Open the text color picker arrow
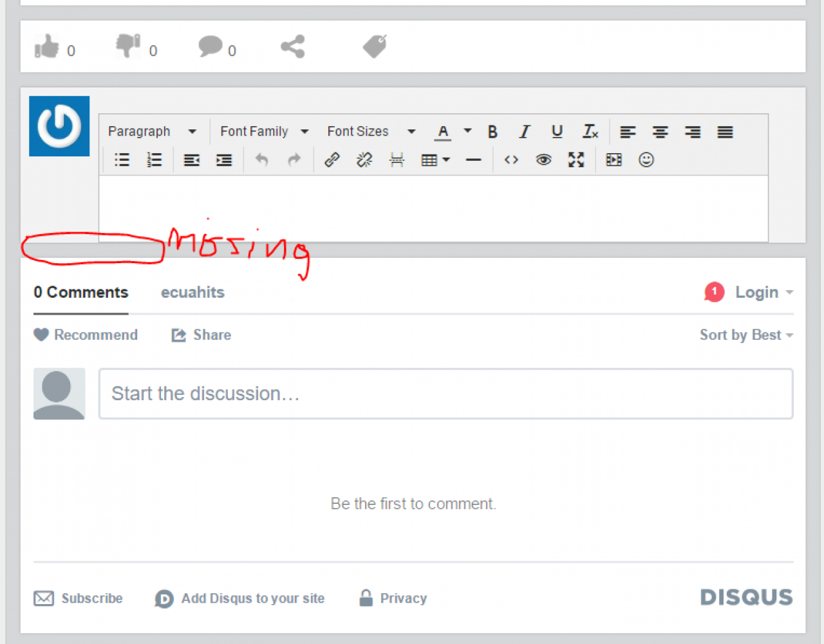The image size is (824, 644). (x=468, y=131)
